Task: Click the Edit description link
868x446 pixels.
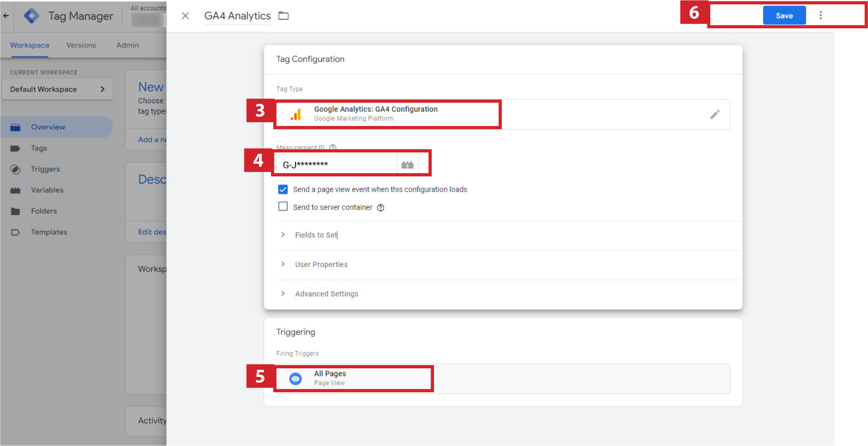Action: pyautogui.click(x=152, y=232)
